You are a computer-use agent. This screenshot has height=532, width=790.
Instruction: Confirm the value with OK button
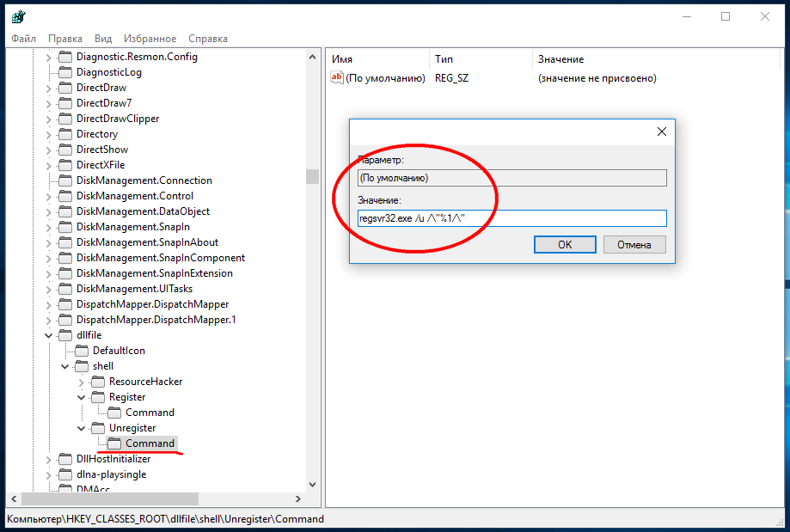pyautogui.click(x=565, y=244)
